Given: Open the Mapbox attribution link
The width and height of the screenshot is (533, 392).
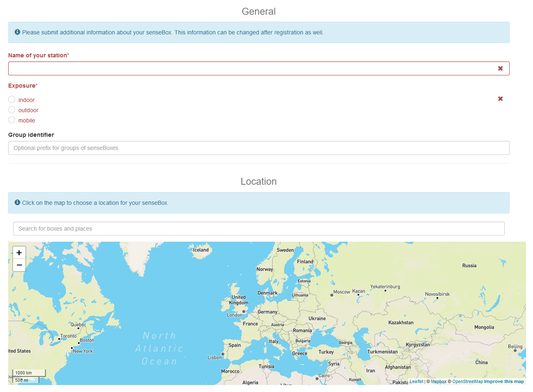Looking at the screenshot, I should (438, 381).
